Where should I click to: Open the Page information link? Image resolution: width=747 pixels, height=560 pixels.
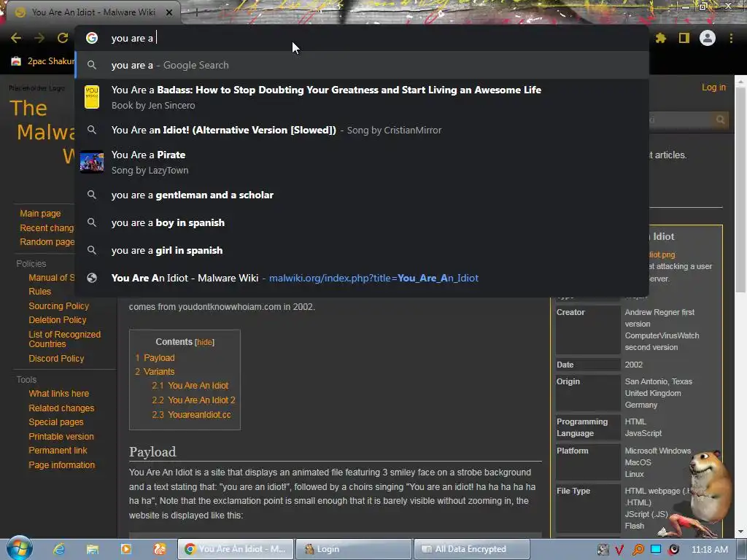61,464
